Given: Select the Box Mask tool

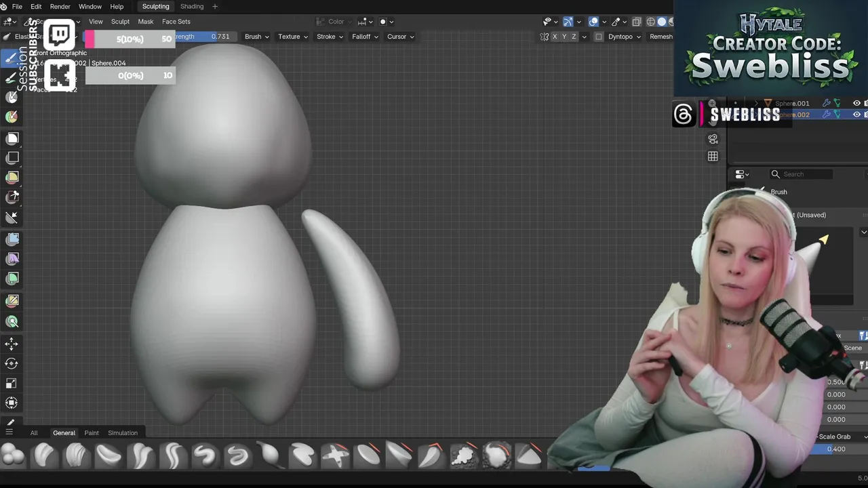Looking at the screenshot, I should (12, 138).
